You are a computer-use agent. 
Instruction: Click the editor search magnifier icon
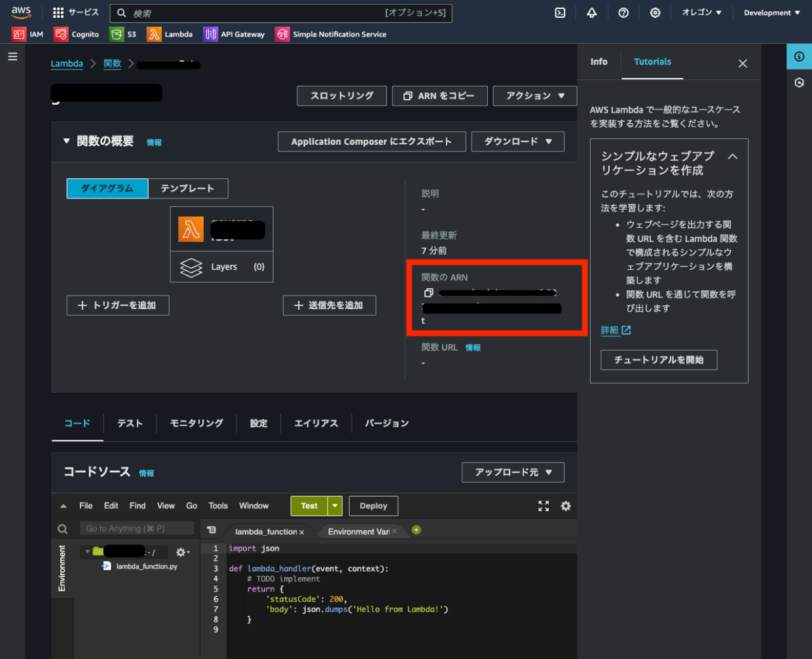[63, 529]
